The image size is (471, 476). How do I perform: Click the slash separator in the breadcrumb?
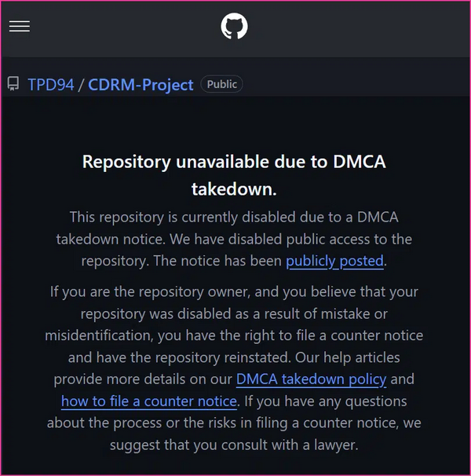(x=81, y=85)
